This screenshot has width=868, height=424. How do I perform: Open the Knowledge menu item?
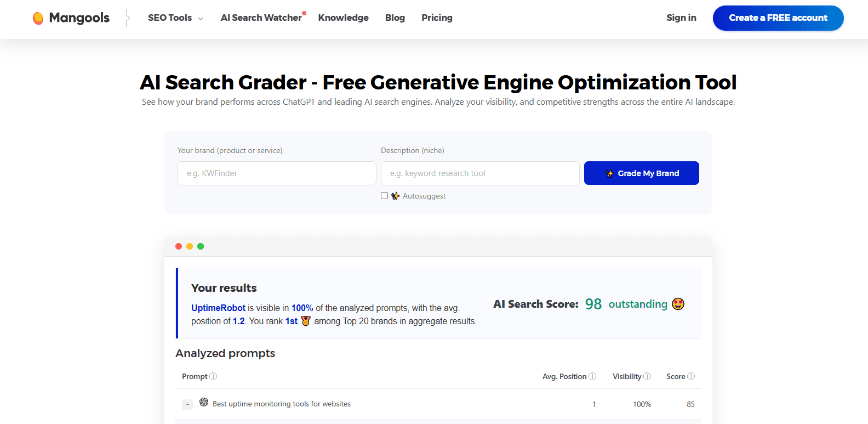343,18
